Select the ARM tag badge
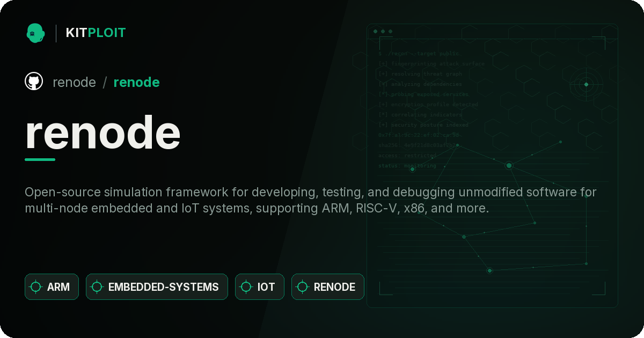This screenshot has width=644, height=338. [x=52, y=287]
